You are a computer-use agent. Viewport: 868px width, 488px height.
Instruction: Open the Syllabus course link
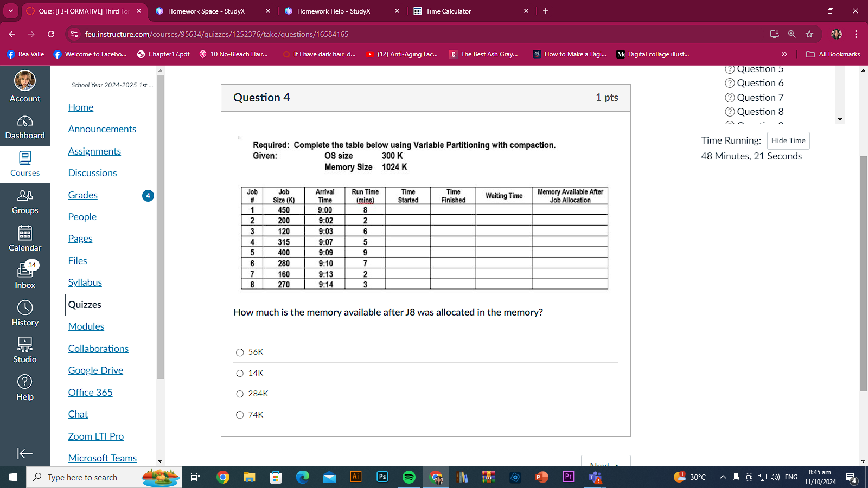(85, 282)
